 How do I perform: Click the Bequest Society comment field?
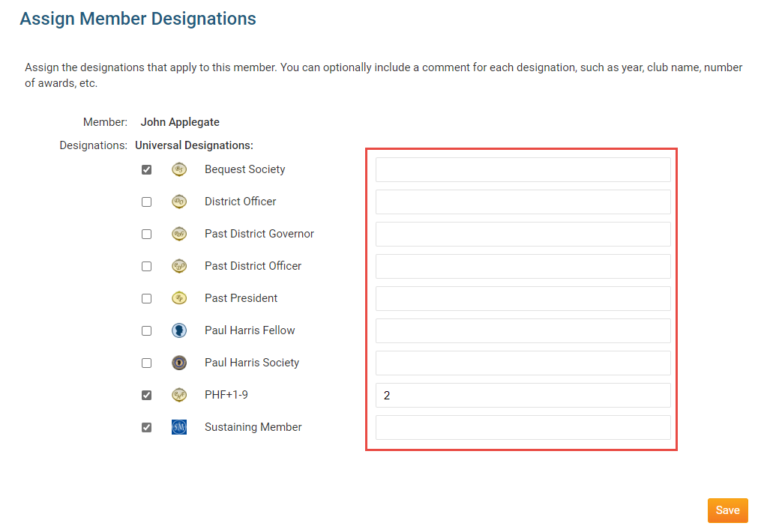coord(523,169)
